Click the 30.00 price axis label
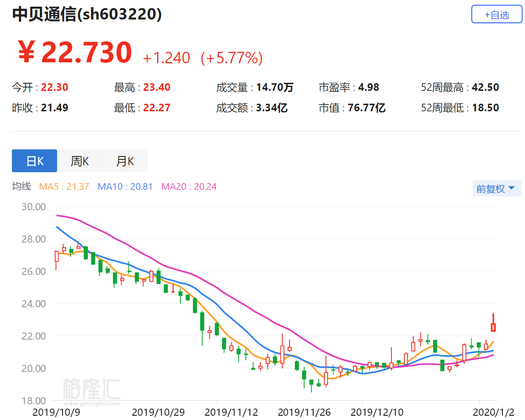Screen dimensions: 525x420 34,207
